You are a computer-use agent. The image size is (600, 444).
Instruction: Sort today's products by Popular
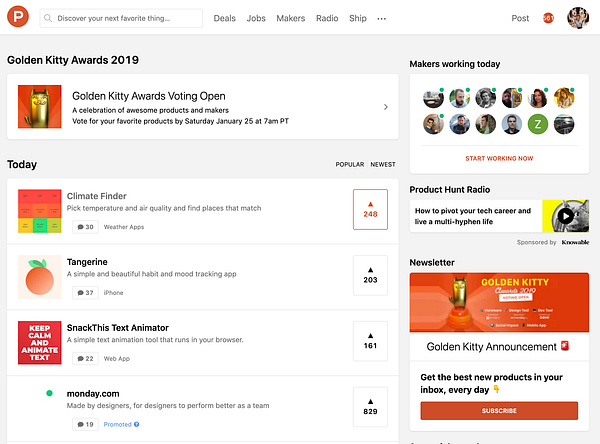click(350, 165)
